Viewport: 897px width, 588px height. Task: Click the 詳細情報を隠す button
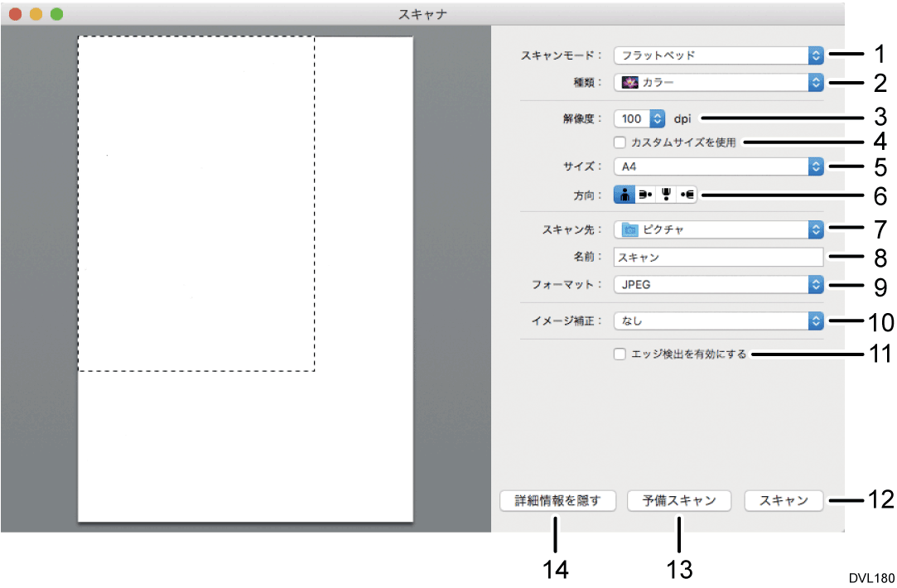point(557,500)
